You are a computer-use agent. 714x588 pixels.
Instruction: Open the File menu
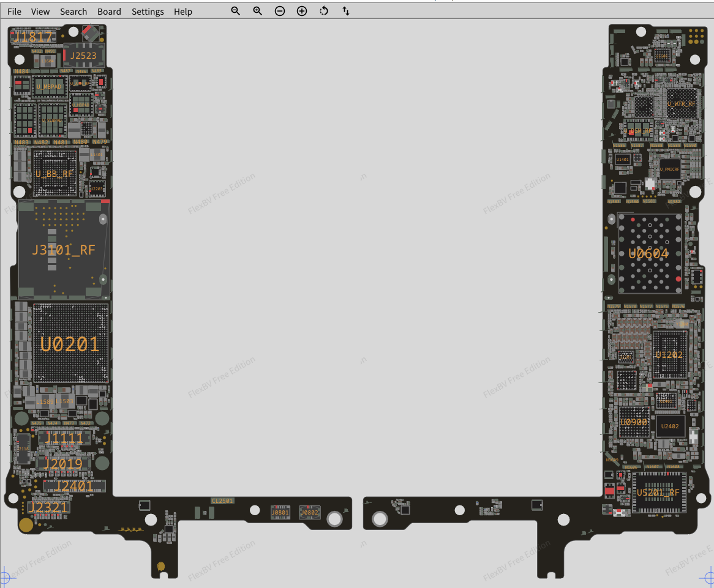click(14, 12)
